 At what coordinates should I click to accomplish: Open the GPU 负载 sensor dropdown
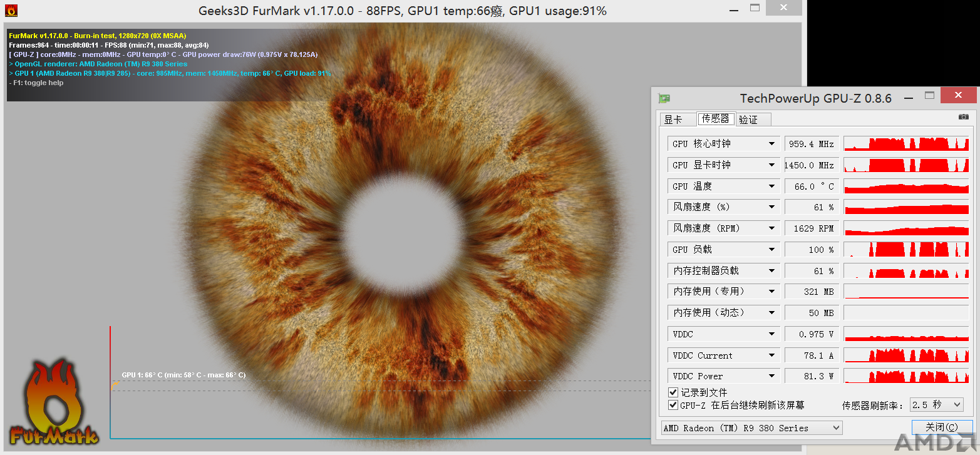pyautogui.click(x=772, y=250)
